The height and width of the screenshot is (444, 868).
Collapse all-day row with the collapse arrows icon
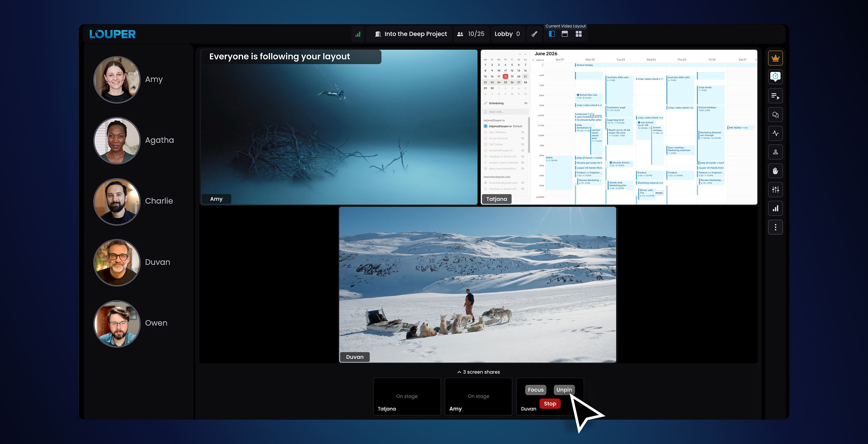pyautogui.click(x=542, y=65)
